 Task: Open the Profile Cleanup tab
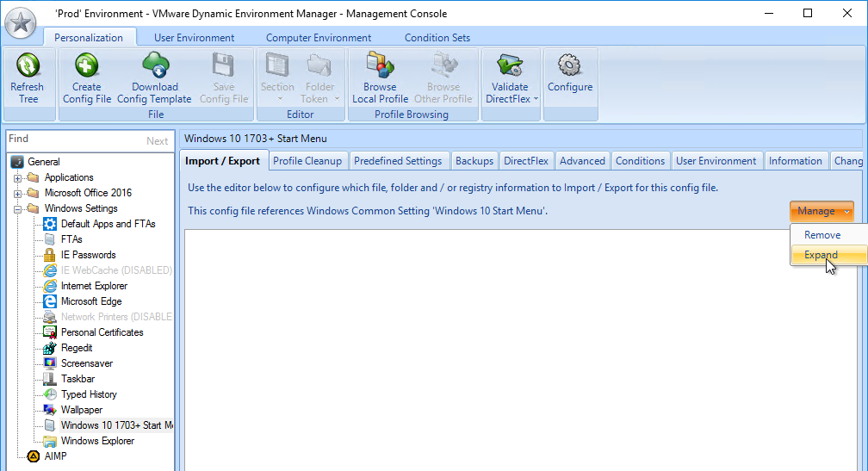[307, 160]
